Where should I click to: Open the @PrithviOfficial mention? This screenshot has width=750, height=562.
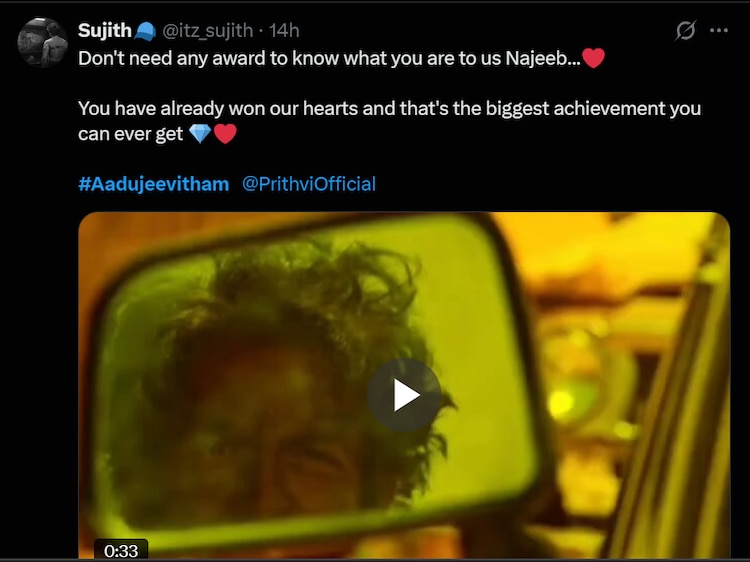[x=309, y=184]
